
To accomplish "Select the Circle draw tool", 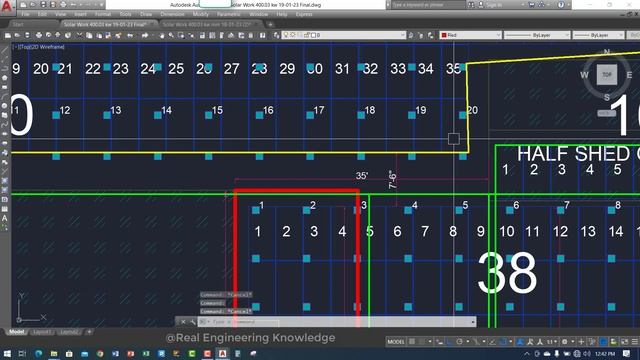I will pyautogui.click(x=4, y=106).
